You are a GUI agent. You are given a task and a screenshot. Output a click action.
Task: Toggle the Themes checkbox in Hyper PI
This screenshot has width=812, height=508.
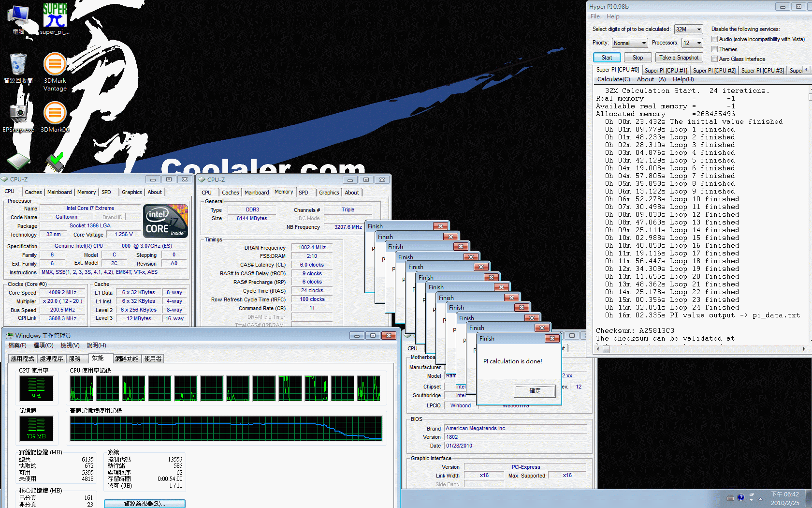click(714, 49)
